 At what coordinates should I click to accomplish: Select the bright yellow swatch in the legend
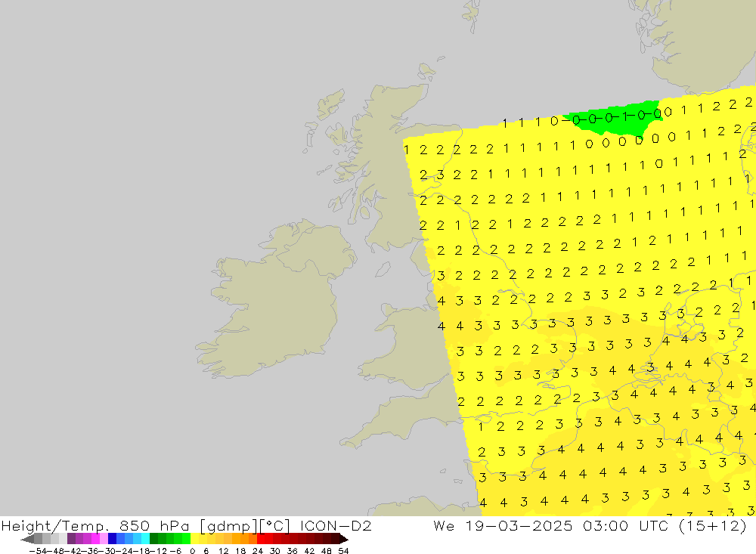pyautogui.click(x=195, y=539)
